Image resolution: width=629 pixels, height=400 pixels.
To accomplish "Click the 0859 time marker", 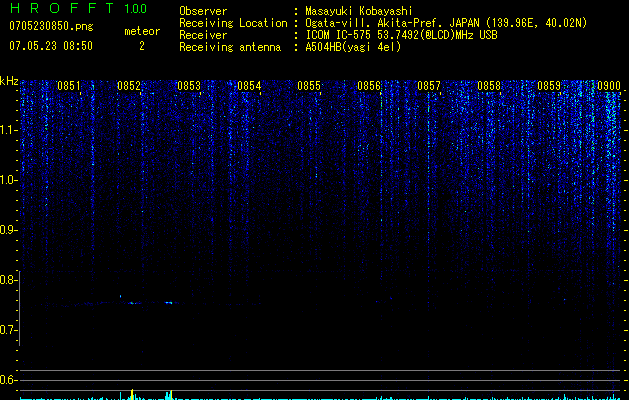I will click(x=549, y=86).
